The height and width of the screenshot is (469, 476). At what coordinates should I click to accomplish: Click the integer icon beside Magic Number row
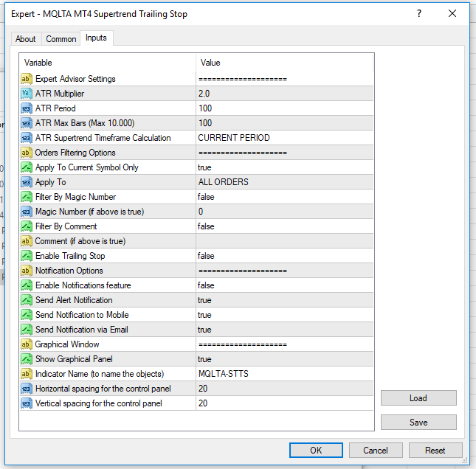[27, 212]
